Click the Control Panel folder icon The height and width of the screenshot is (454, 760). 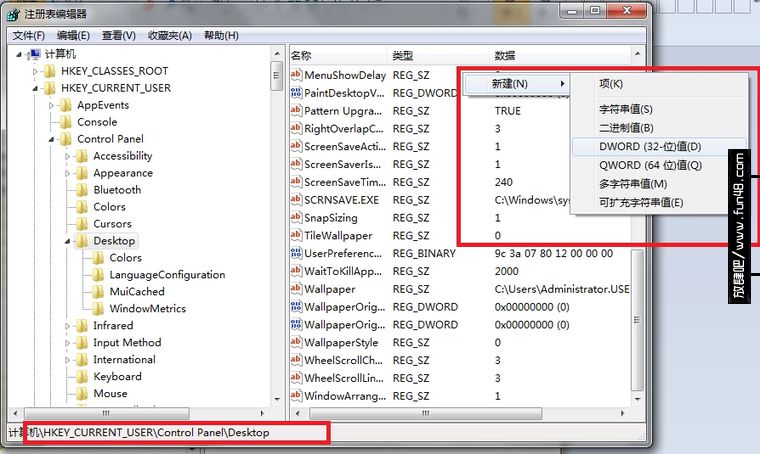point(66,140)
